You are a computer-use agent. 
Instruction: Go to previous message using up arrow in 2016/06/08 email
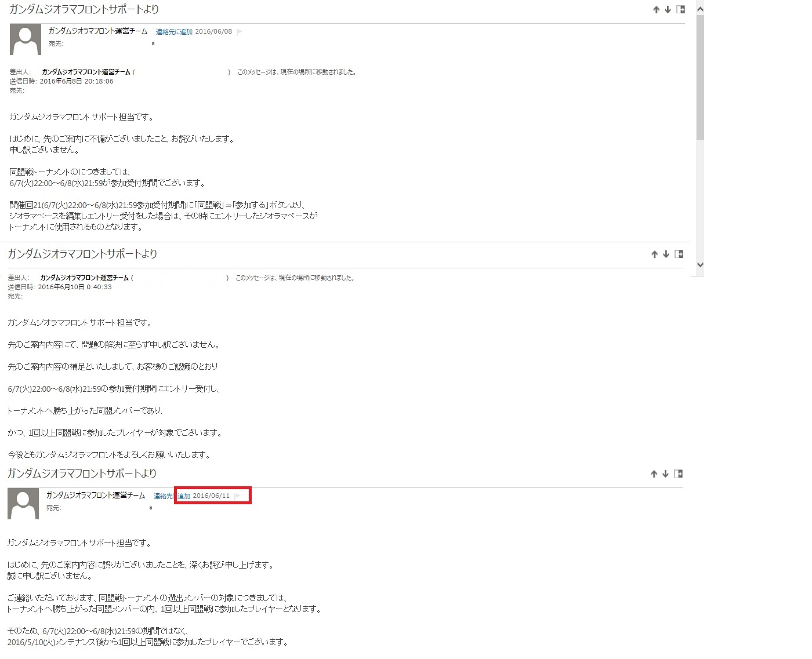click(656, 10)
